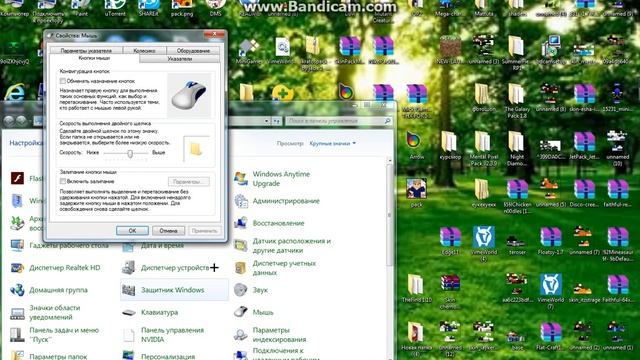Select Skin archive with WinRAR books icon
640x360 pixels.
click(x=450, y=291)
